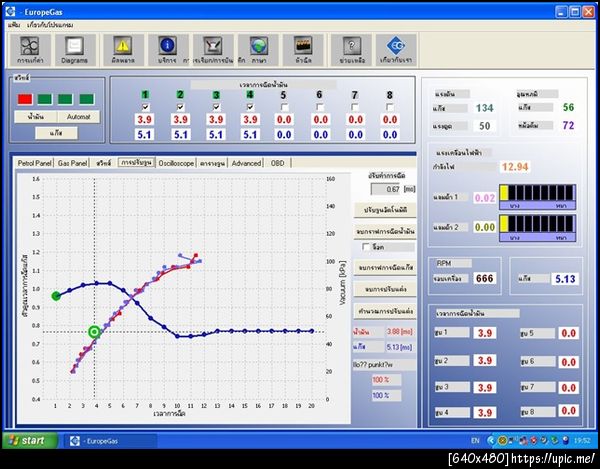Click the คำนวณการปรับแต่ง calculate button
The height and width of the screenshot is (469, 600).
[x=385, y=311]
